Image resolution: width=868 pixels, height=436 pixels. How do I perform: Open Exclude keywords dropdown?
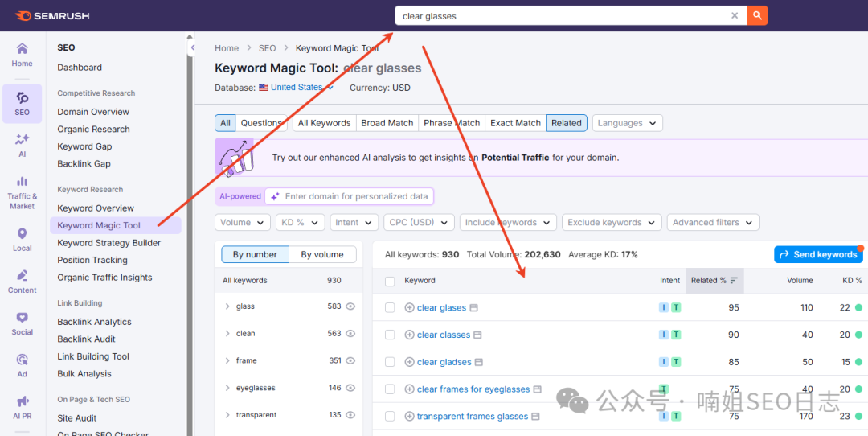click(612, 222)
